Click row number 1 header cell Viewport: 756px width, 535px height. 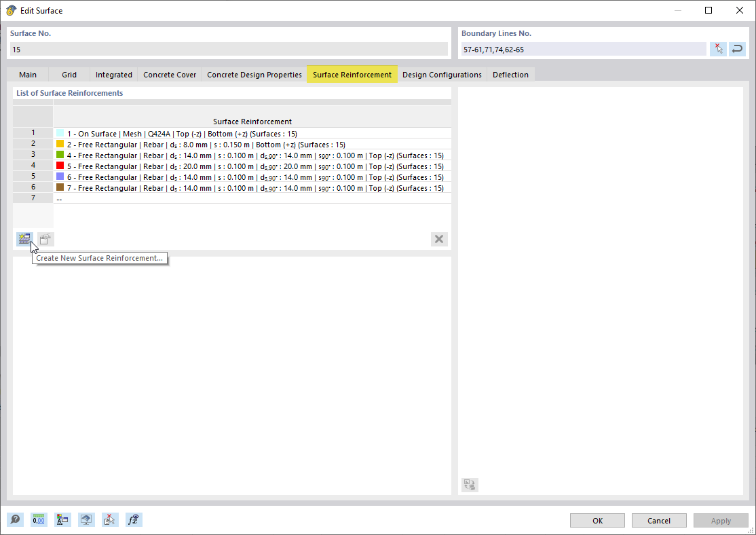point(33,132)
